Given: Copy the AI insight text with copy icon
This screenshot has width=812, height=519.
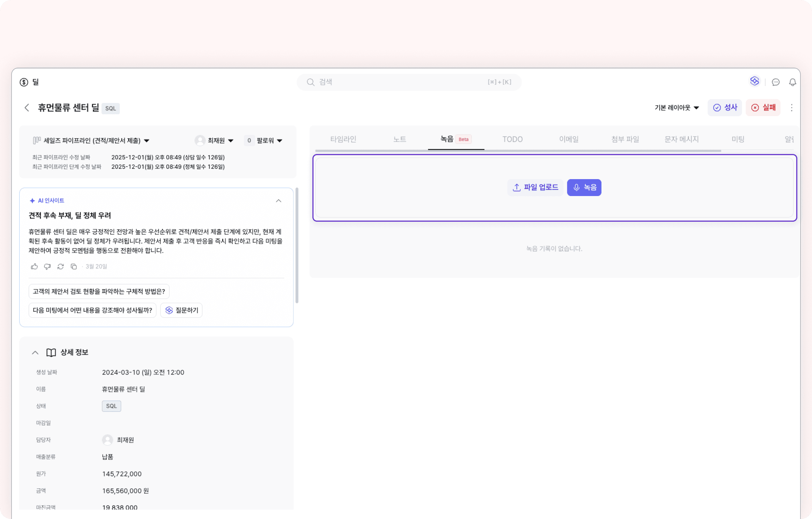Looking at the screenshot, I should coord(74,267).
